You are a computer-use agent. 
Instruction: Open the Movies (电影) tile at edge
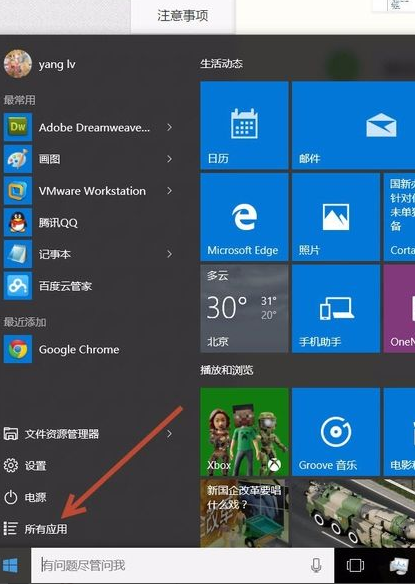pyautogui.click(x=399, y=432)
